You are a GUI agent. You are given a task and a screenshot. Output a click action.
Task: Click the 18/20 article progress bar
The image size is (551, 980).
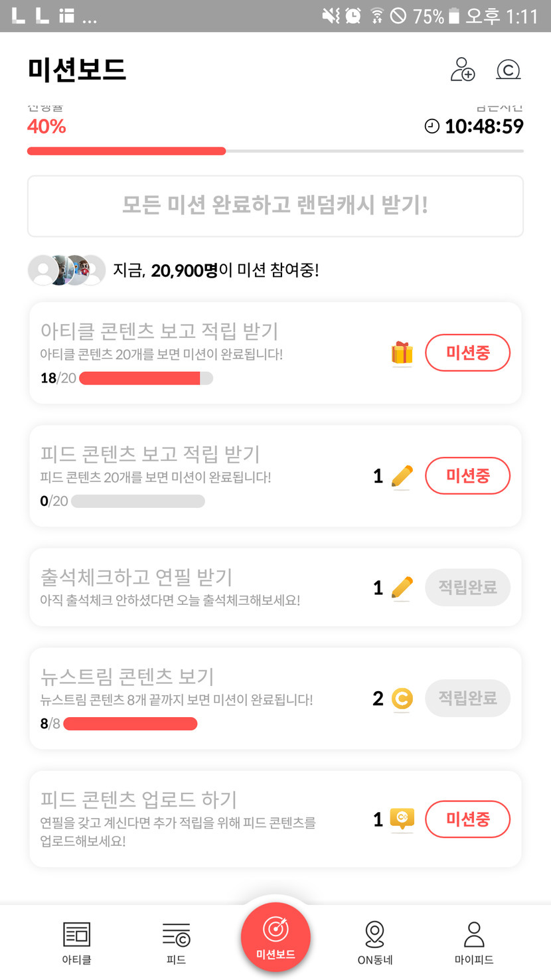[x=145, y=378]
